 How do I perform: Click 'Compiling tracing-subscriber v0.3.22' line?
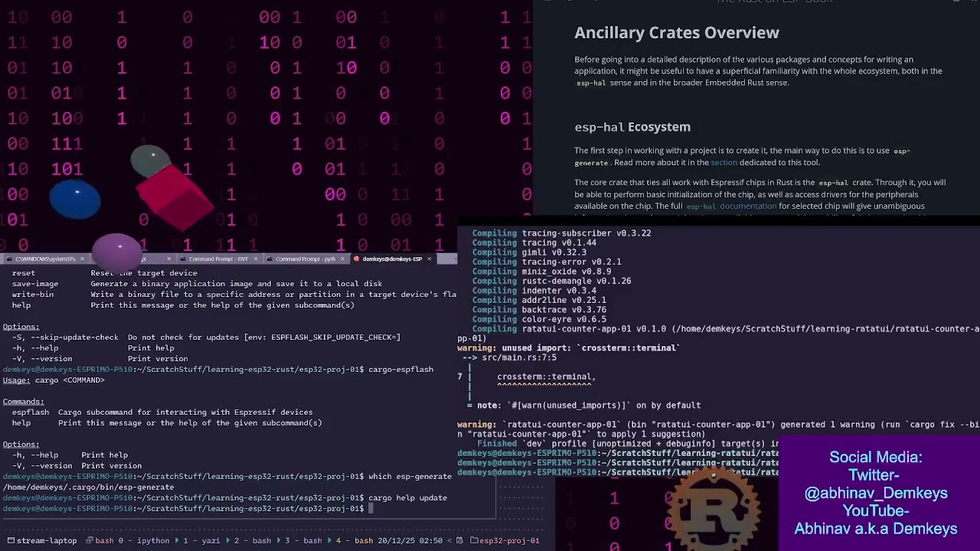tap(561, 233)
